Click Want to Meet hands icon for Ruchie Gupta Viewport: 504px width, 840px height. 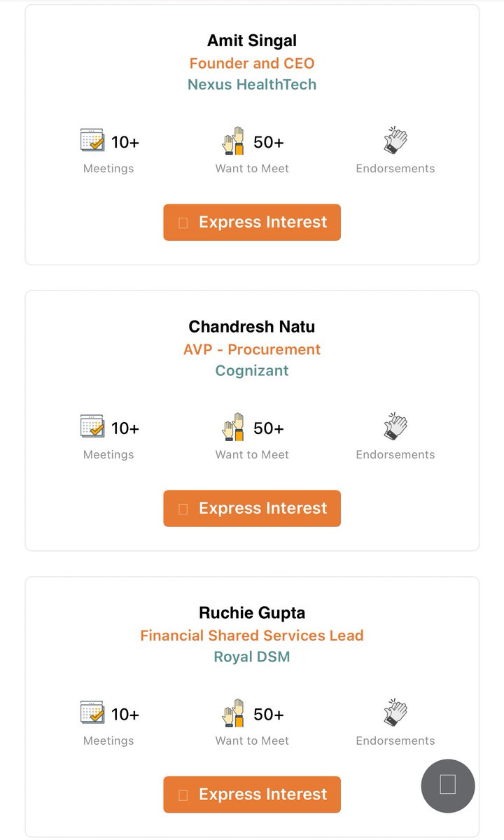233,713
